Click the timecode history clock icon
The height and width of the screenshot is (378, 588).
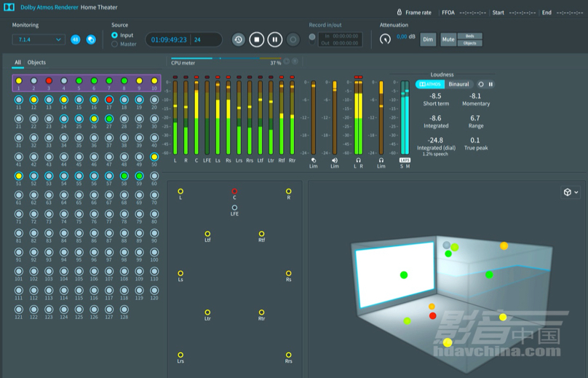pyautogui.click(x=239, y=39)
